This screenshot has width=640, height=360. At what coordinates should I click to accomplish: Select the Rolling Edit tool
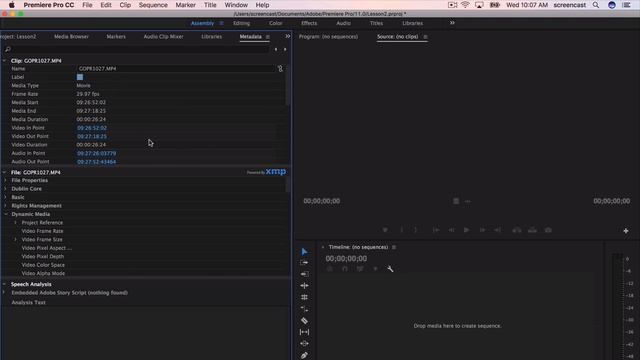point(304,297)
